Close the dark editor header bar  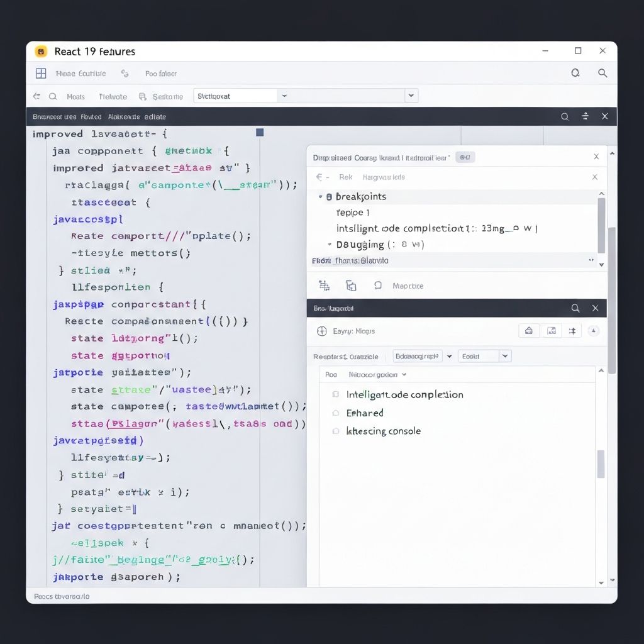tap(604, 116)
